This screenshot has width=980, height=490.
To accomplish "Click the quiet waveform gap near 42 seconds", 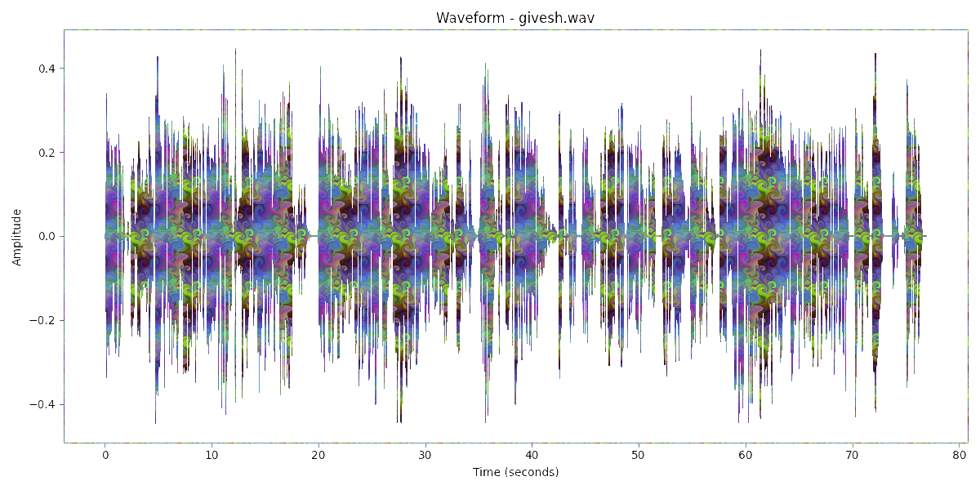I will (557, 236).
